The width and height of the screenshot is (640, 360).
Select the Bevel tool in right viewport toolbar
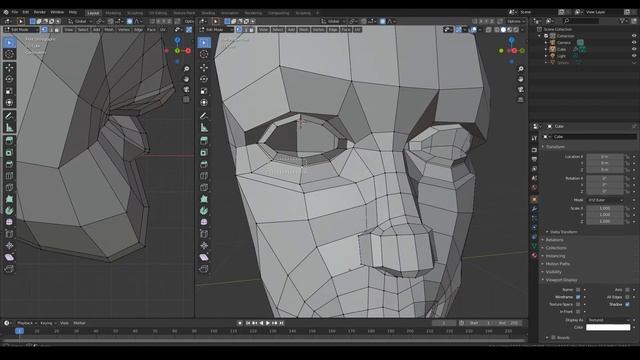point(204,164)
